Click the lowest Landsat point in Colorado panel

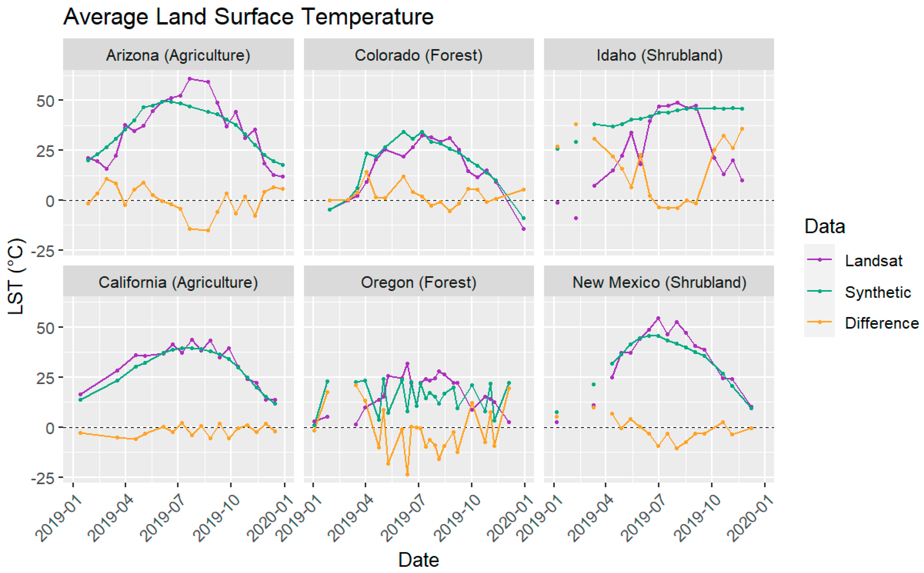(x=524, y=229)
